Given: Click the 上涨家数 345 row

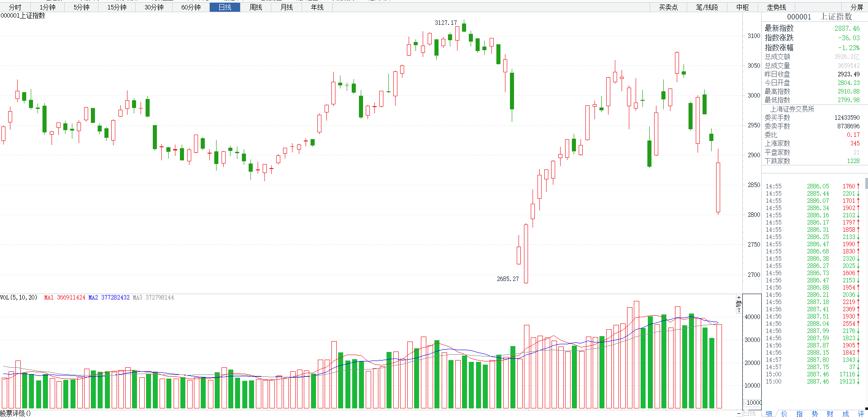Looking at the screenshot, I should pos(812,143).
